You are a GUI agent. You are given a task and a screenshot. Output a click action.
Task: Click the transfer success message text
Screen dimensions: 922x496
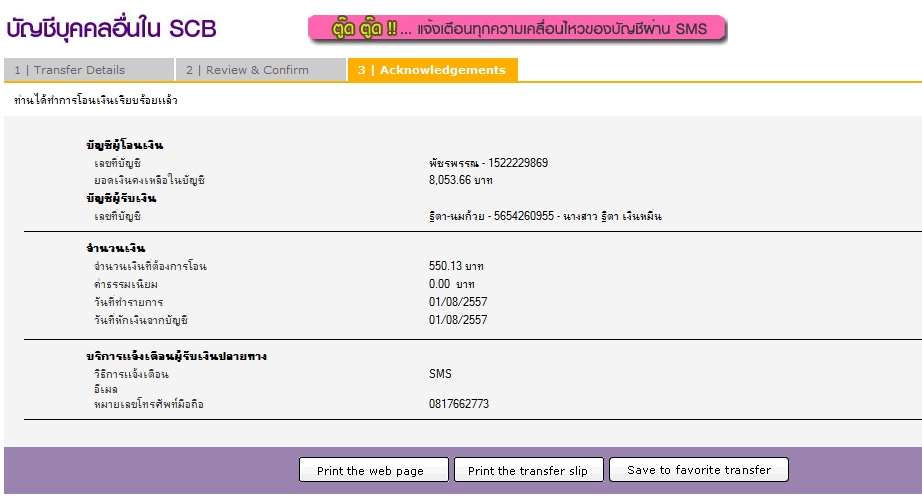[x=96, y=100]
